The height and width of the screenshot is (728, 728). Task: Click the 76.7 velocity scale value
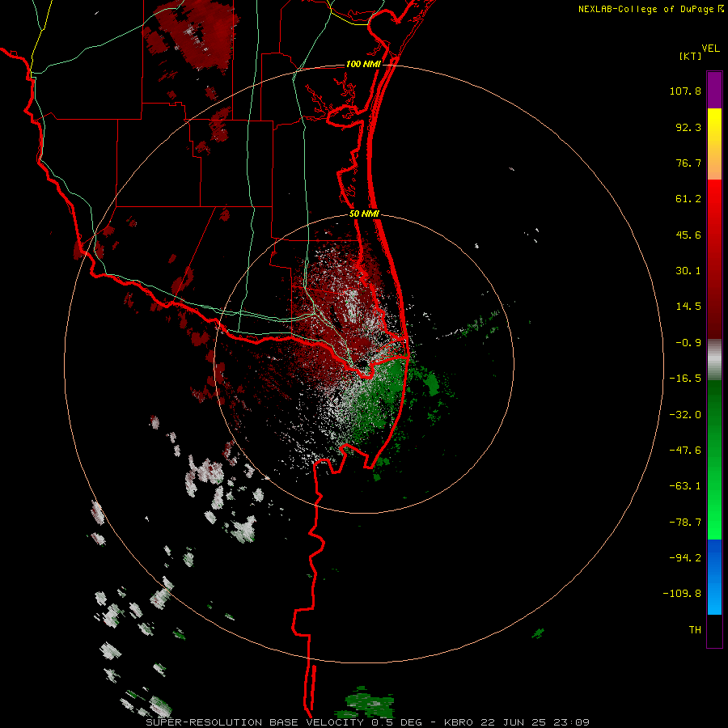pos(688,163)
